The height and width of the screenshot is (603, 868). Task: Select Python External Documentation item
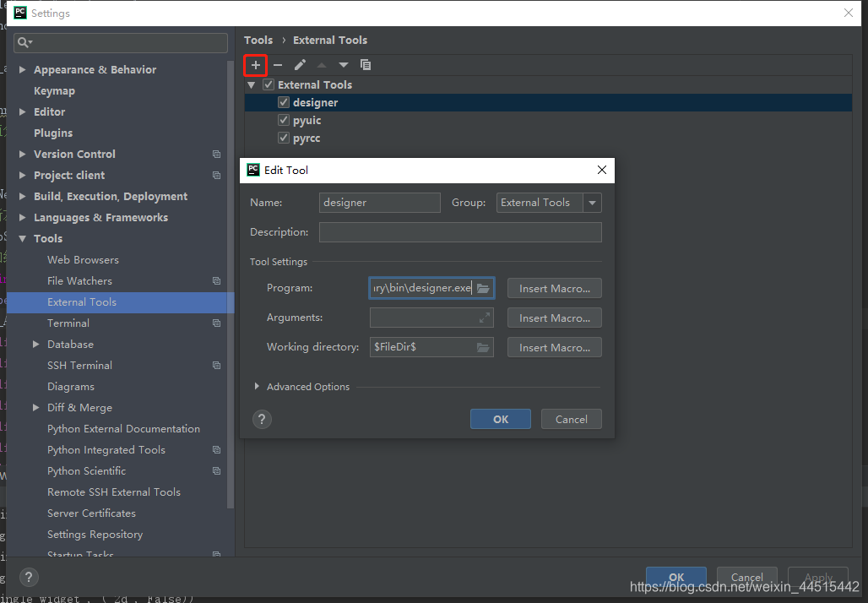(123, 428)
